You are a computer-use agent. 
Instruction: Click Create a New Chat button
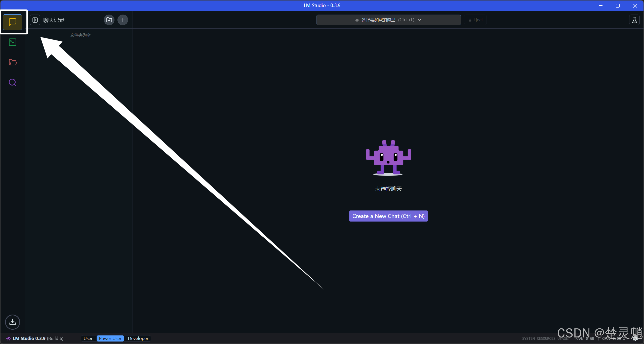click(x=388, y=216)
